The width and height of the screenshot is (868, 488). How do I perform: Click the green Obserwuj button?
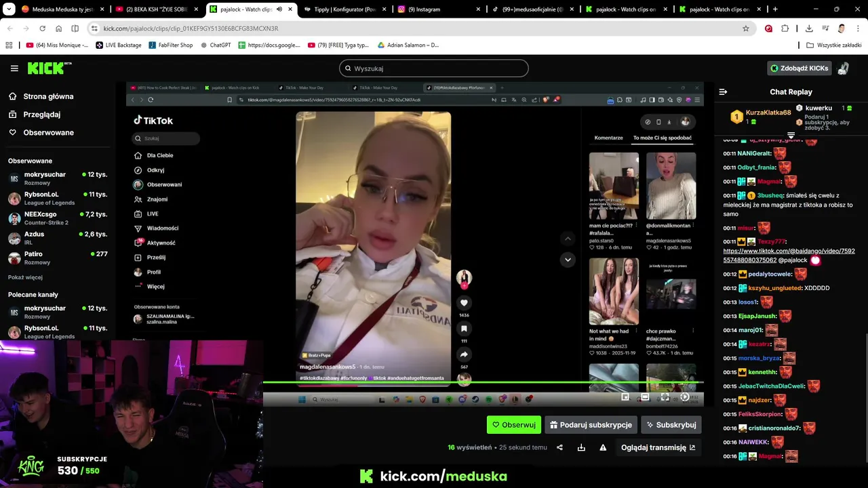pyautogui.click(x=514, y=425)
